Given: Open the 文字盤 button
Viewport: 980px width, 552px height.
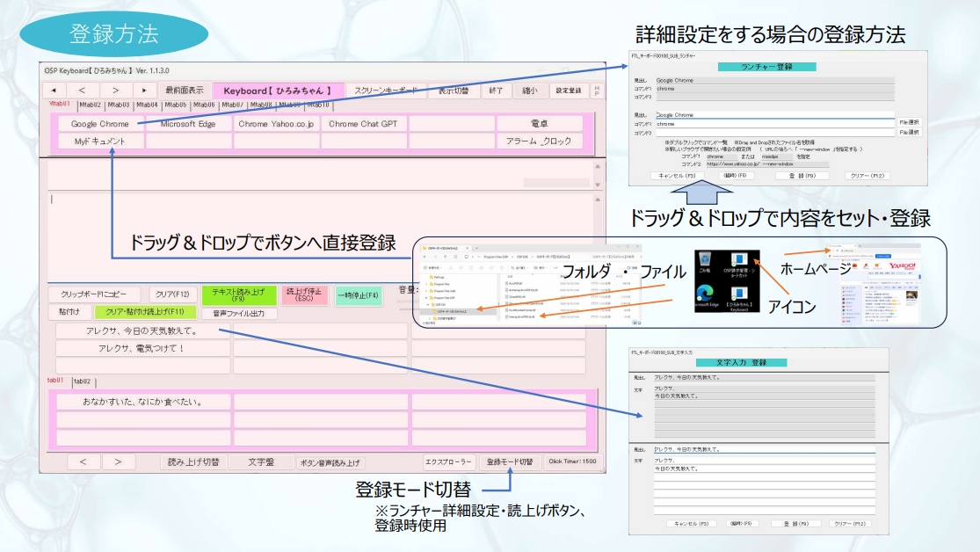Looking at the screenshot, I should (261, 462).
